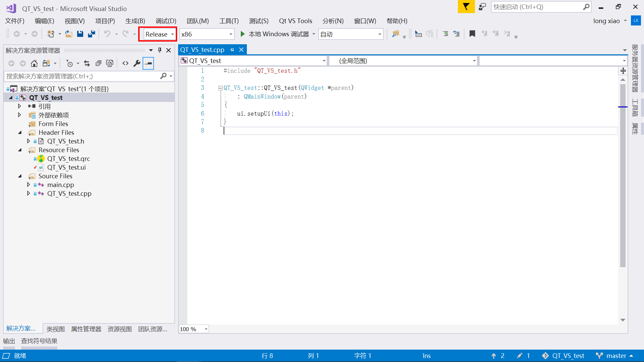
Task: Open the solution explorer Properties wrench icon
Action: (137, 63)
